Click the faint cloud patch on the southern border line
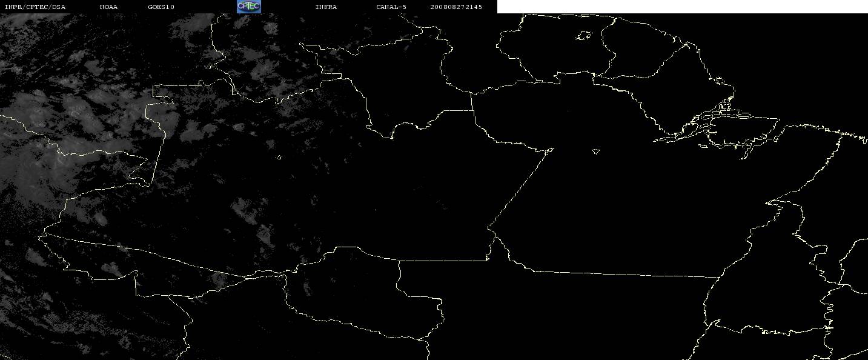Screen dimensions: 868x360 tap(218, 279)
